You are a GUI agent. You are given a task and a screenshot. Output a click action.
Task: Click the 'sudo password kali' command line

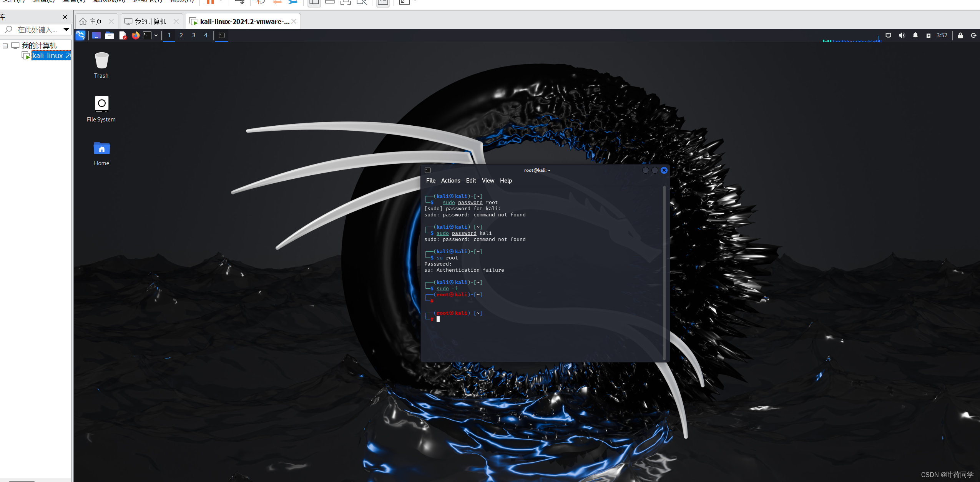point(464,233)
